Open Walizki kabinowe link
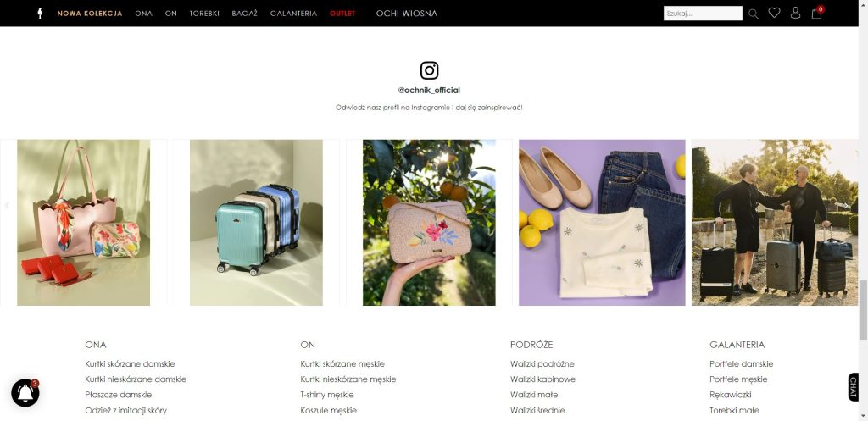This screenshot has height=421, width=868. click(542, 379)
